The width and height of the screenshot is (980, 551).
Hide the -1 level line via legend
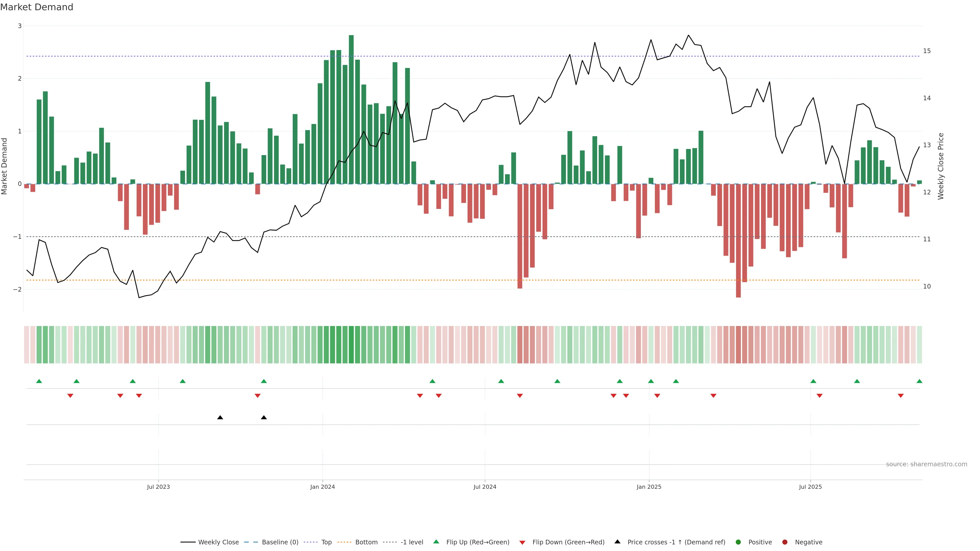pos(412,542)
